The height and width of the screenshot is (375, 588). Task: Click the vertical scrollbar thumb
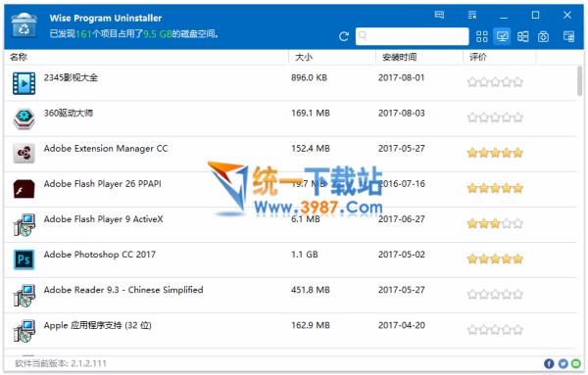(580, 80)
